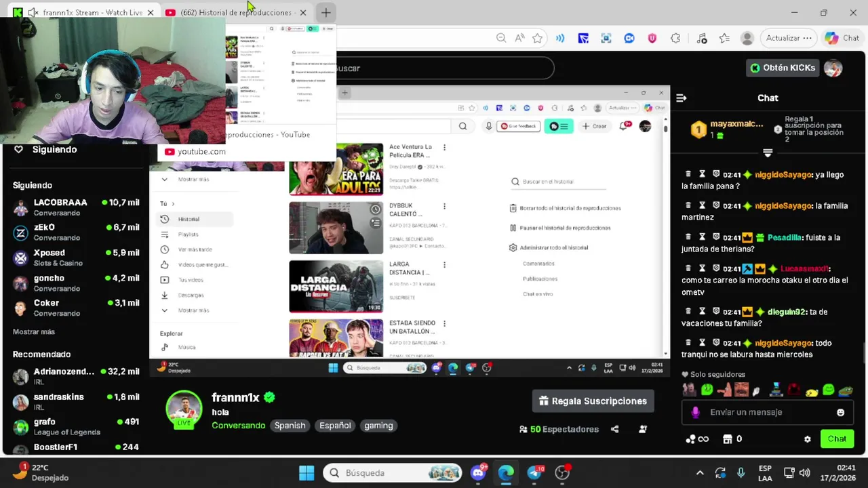Show hidden system tray icons chevron
The image size is (868, 488).
pos(700,472)
